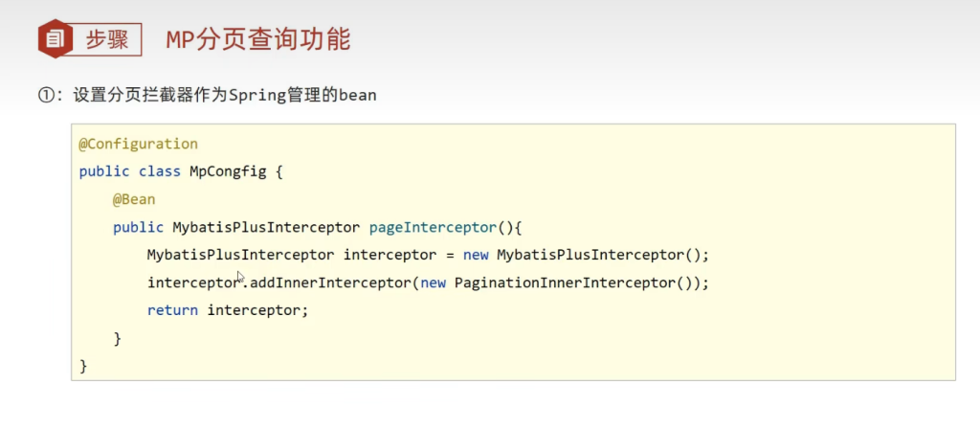This screenshot has height=430, width=980.
Task: Click the MP分页查询功能 heading
Action: (258, 39)
